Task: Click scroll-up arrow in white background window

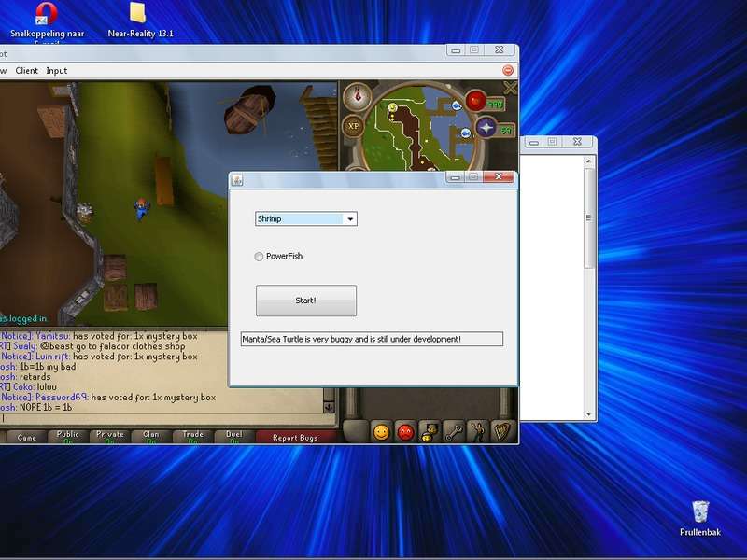Action: tap(589, 161)
